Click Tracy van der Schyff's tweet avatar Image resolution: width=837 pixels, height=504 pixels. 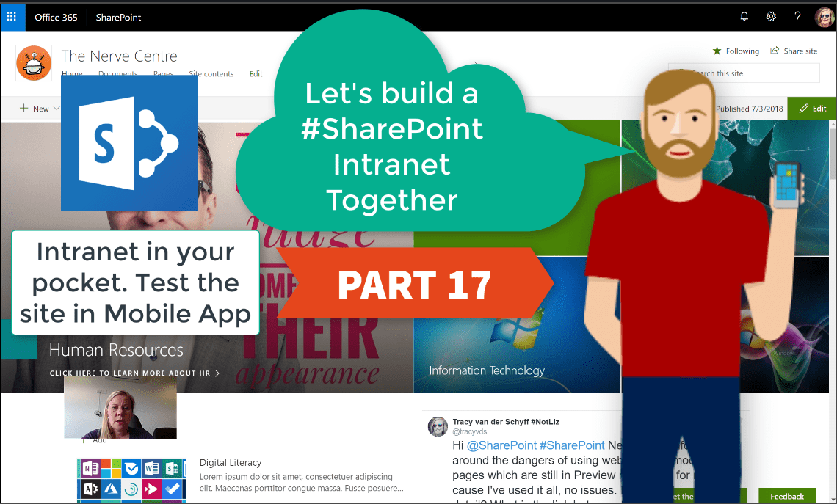(x=438, y=427)
